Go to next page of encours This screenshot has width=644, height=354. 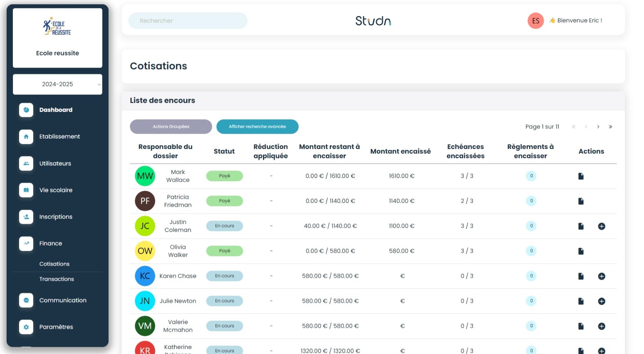[x=598, y=127]
